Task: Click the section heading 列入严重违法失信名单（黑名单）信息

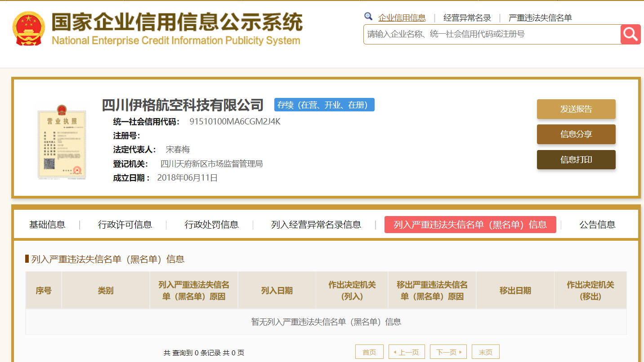Action: pyautogui.click(x=108, y=259)
